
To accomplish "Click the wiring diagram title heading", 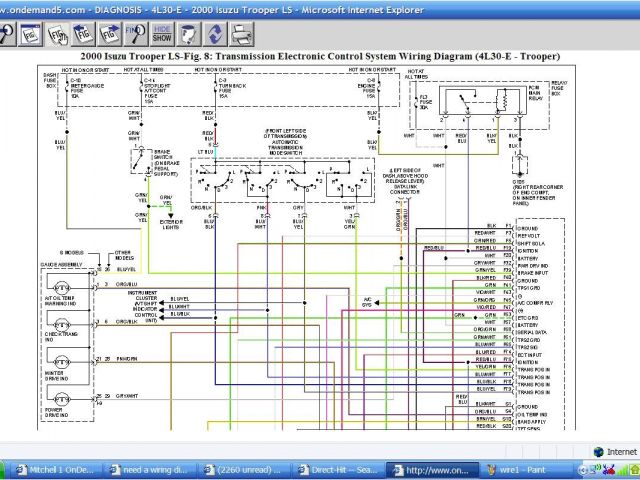I will (x=319, y=59).
